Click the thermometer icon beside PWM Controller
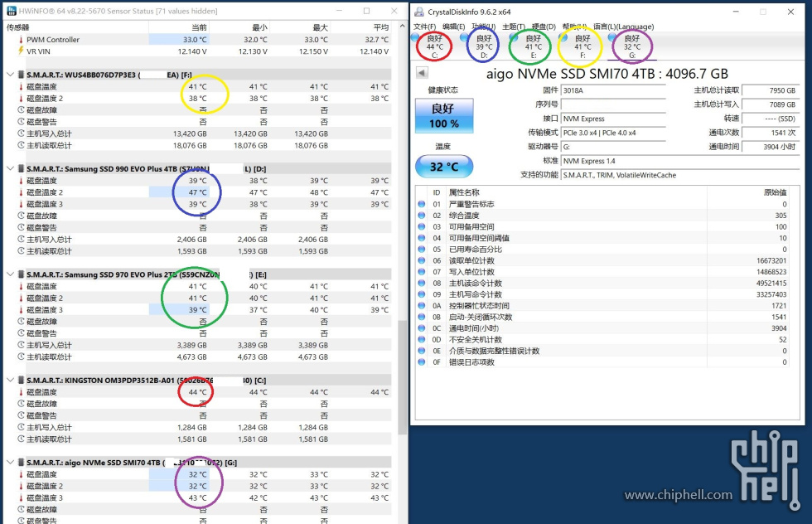This screenshot has height=524, width=812. (x=21, y=40)
